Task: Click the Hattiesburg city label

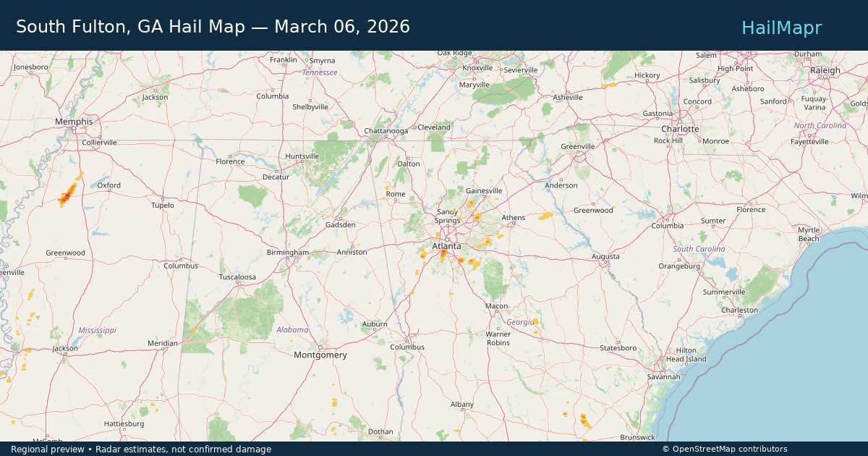Action: (124, 424)
